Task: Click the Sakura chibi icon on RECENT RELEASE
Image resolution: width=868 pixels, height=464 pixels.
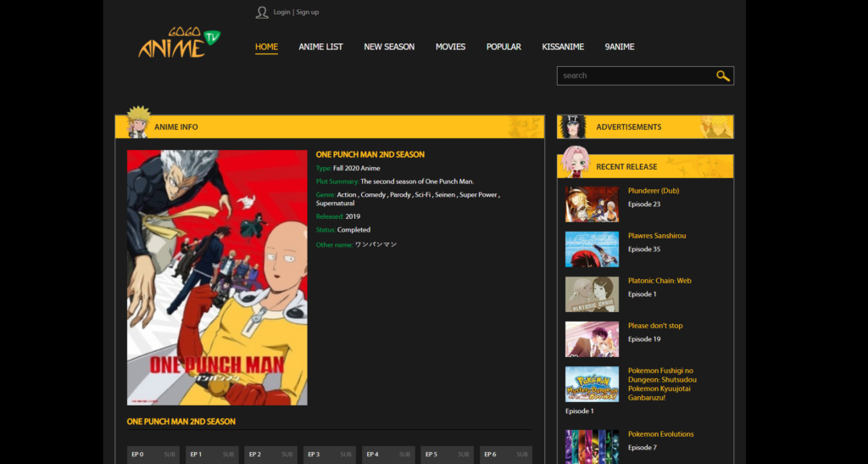Action: (x=576, y=162)
